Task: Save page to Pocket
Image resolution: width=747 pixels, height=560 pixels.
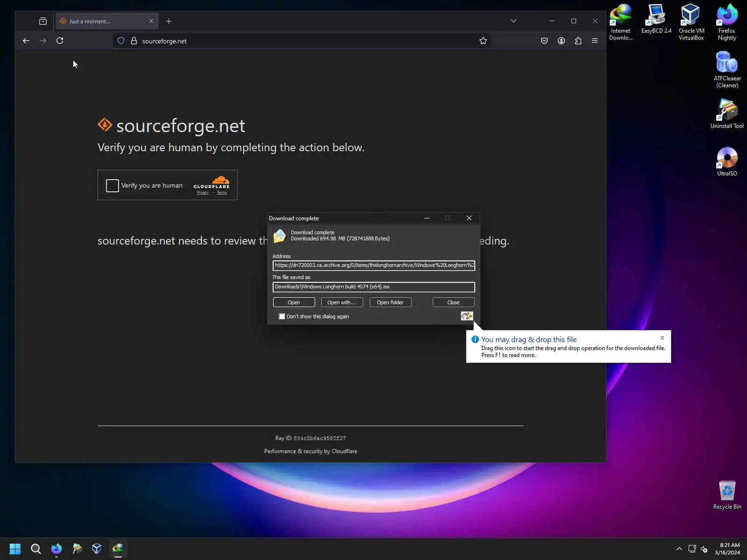Action: (544, 41)
